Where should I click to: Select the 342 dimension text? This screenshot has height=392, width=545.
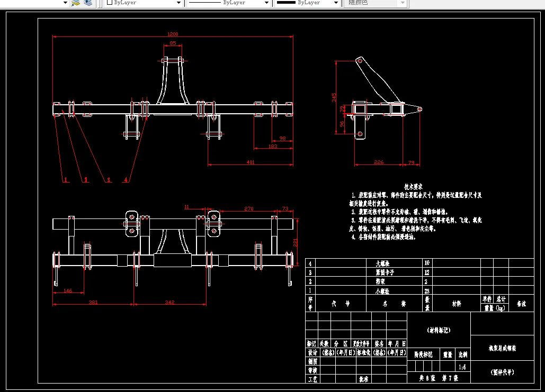coord(169,302)
